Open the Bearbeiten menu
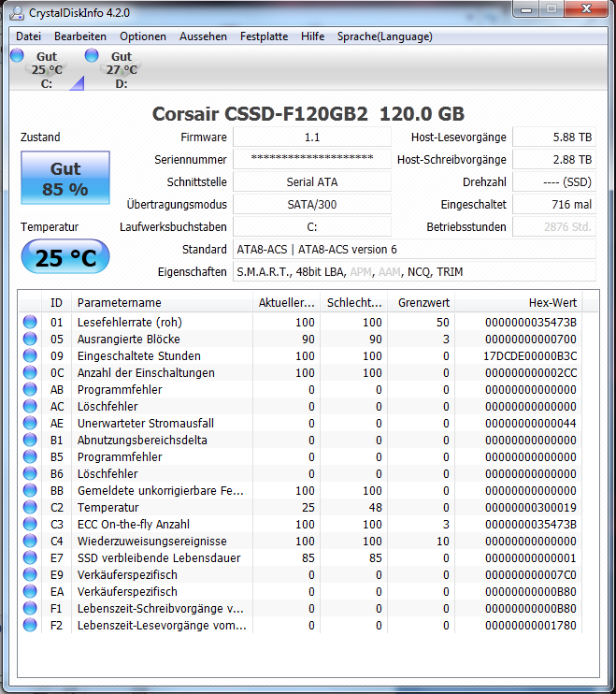 pos(80,36)
